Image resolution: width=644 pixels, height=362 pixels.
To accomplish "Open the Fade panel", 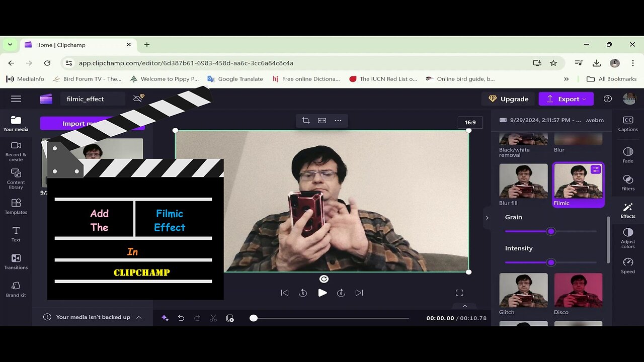I will click(628, 155).
